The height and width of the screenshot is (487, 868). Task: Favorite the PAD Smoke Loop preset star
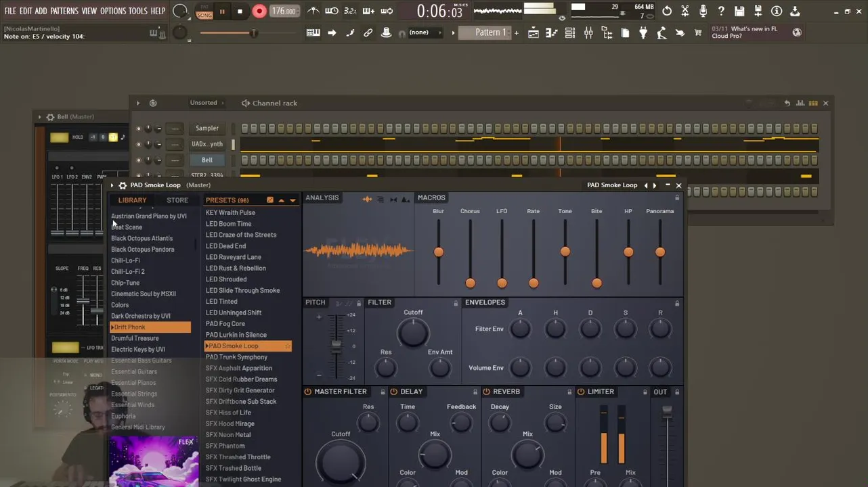pos(287,346)
